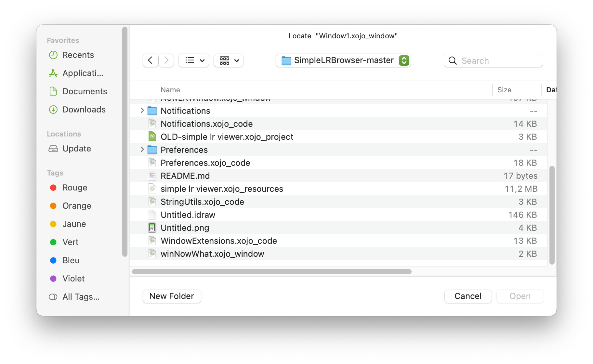The height and width of the screenshot is (364, 593).
Task: Select OLD-simple lr viewer.xojo_project icon
Action: (152, 137)
